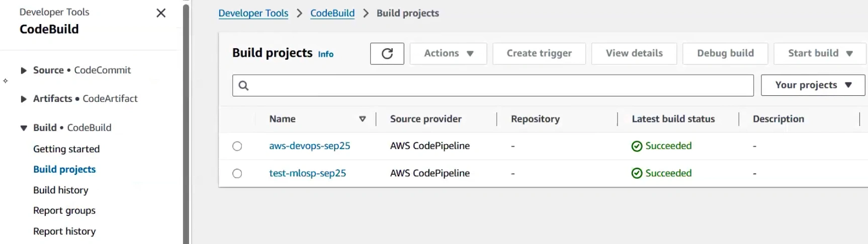
Task: Click the Debug build button
Action: pyautogui.click(x=725, y=53)
